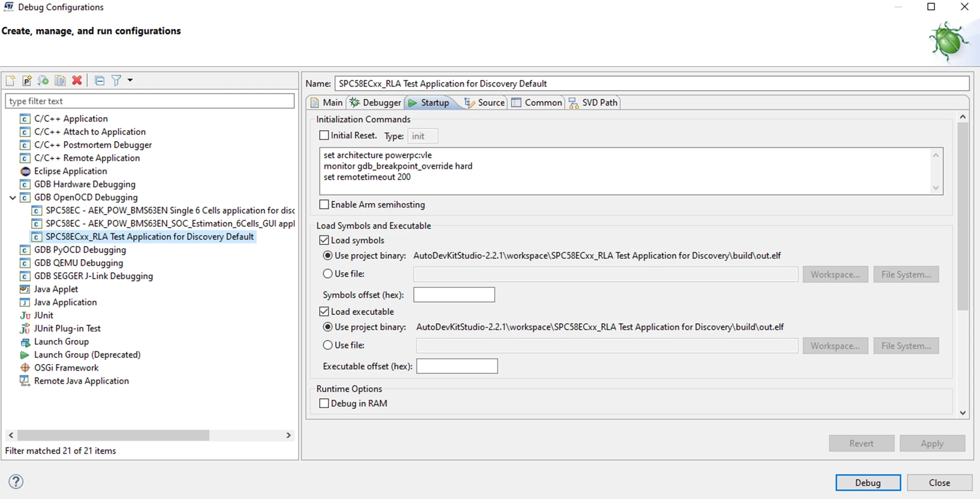Click the Debug button
This screenshot has width=980, height=499.
pyautogui.click(x=868, y=482)
